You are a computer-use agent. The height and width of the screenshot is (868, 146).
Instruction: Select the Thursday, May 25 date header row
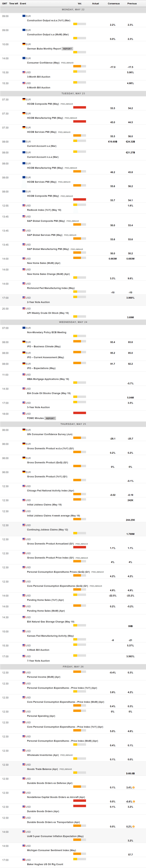73,424
